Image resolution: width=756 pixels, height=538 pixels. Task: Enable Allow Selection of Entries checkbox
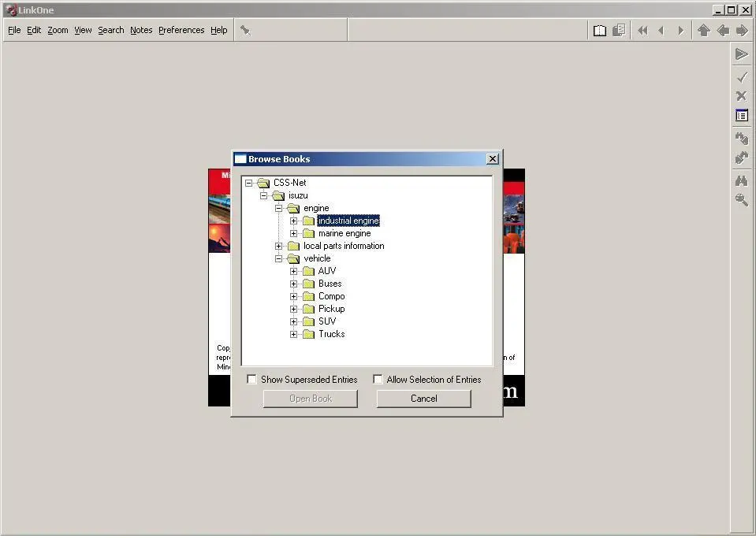click(x=378, y=379)
